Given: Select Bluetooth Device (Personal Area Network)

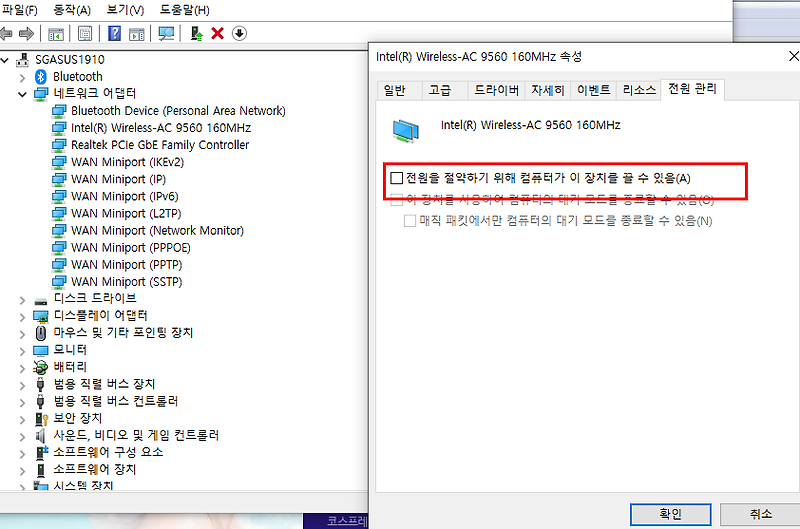Looking at the screenshot, I should [178, 111].
